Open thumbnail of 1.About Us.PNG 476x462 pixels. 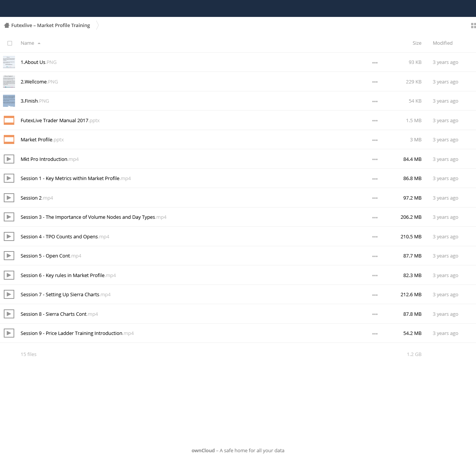pyautogui.click(x=9, y=62)
